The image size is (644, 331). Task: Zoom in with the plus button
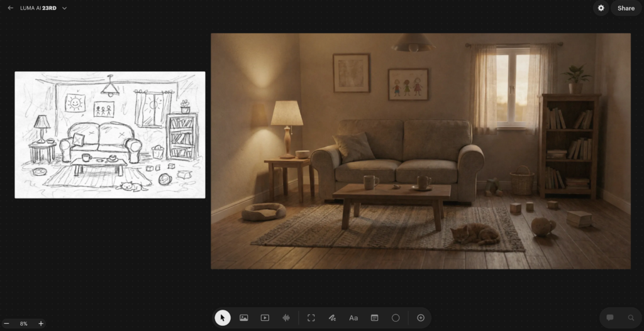41,323
